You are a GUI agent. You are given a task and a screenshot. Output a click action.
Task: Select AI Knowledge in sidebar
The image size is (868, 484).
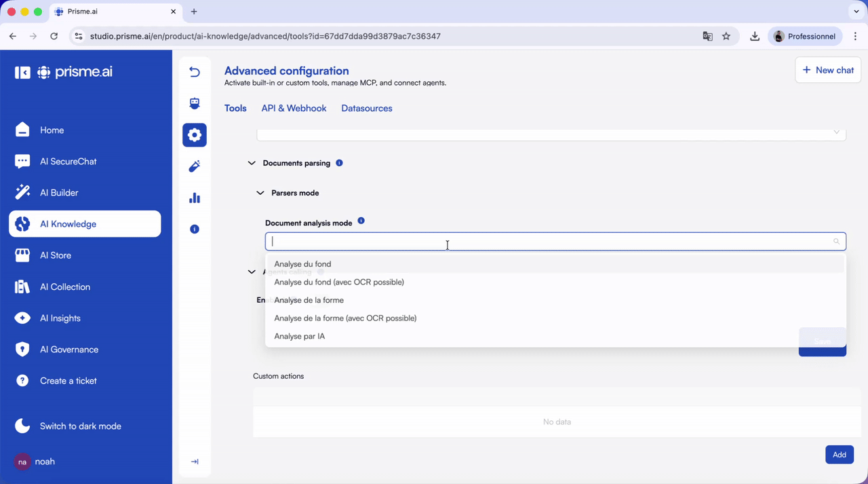point(85,224)
